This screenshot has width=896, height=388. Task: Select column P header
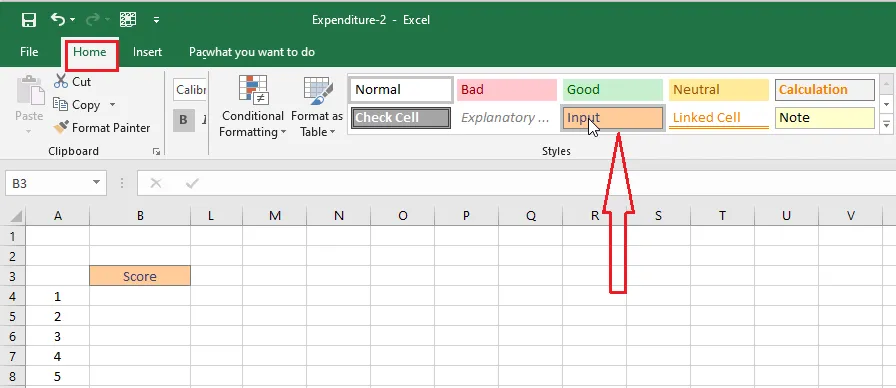(467, 215)
